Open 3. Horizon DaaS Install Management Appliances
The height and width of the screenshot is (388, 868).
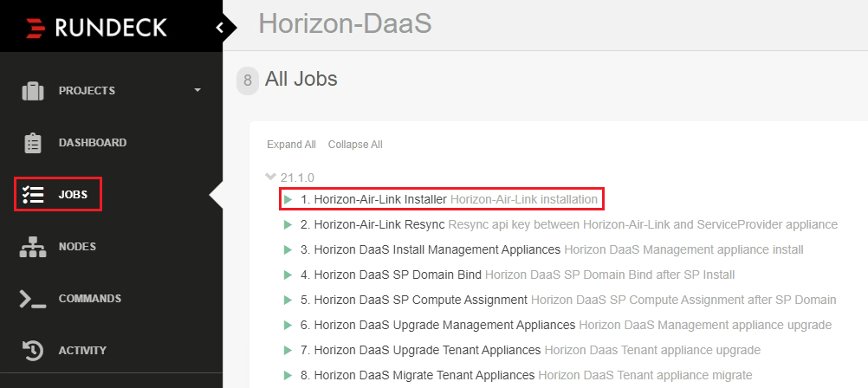click(x=431, y=249)
